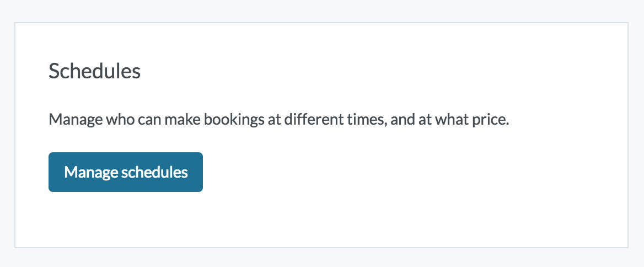The image size is (644, 267).
Task: Click the gray page background below the card
Action: pos(322,258)
